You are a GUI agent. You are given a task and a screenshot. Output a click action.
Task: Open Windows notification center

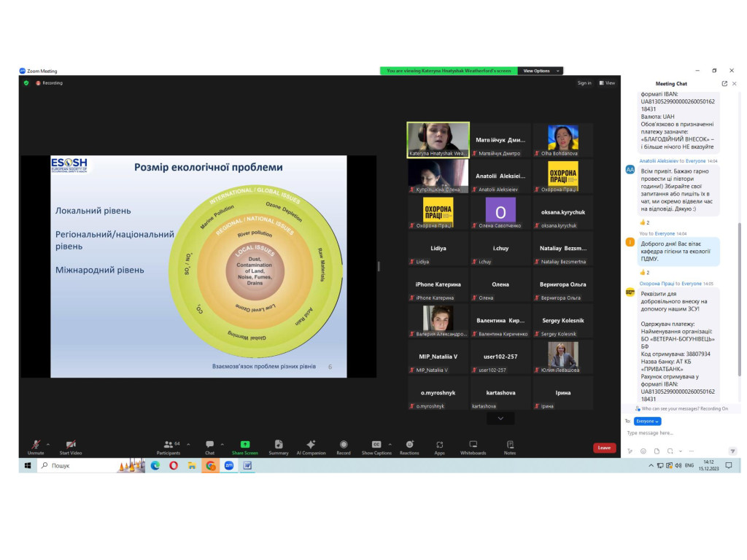point(729,466)
